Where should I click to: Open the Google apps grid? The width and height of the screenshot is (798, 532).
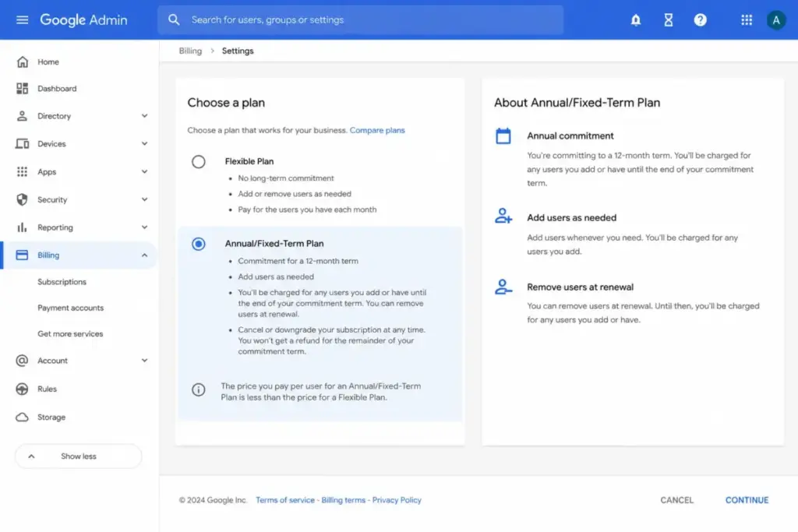746,19
